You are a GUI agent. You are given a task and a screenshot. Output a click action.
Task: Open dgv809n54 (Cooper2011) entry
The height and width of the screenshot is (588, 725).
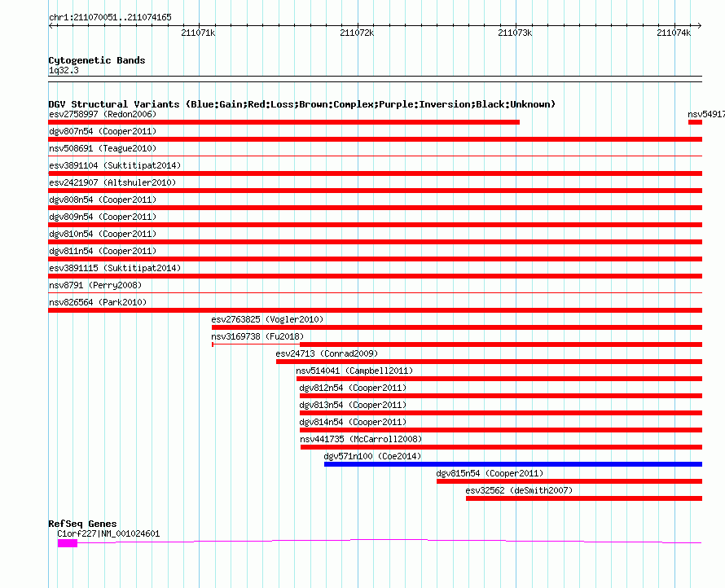click(x=103, y=217)
